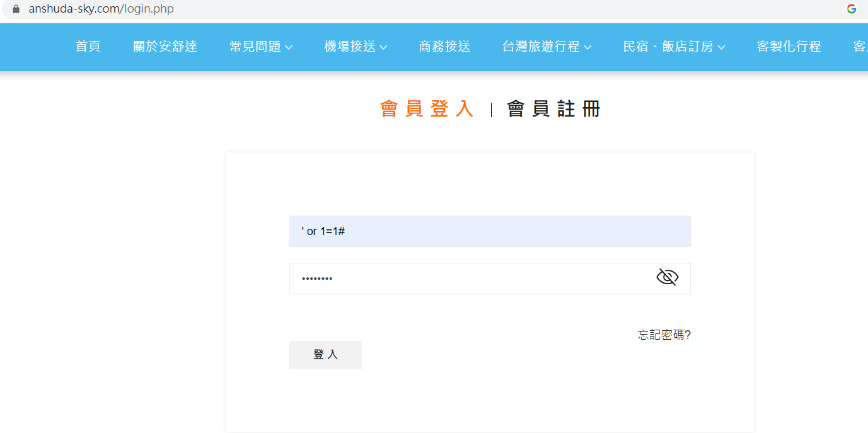Click the 忘記密碼? link

click(664, 335)
